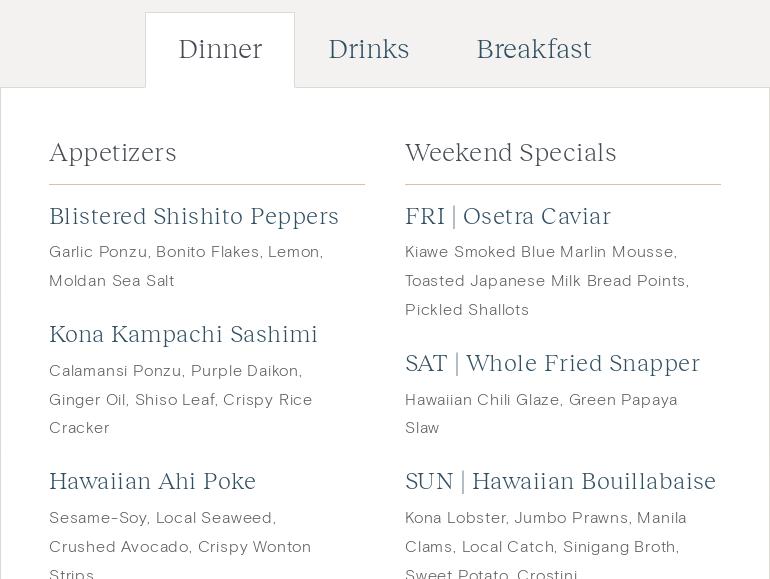Select the Kona Kampachi Sashimi title
This screenshot has width=770, height=579.
(x=183, y=335)
